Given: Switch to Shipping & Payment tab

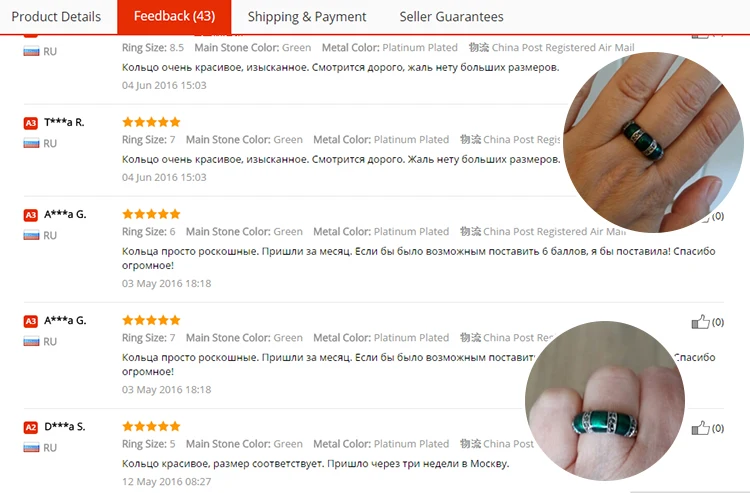Looking at the screenshot, I should point(307,17).
